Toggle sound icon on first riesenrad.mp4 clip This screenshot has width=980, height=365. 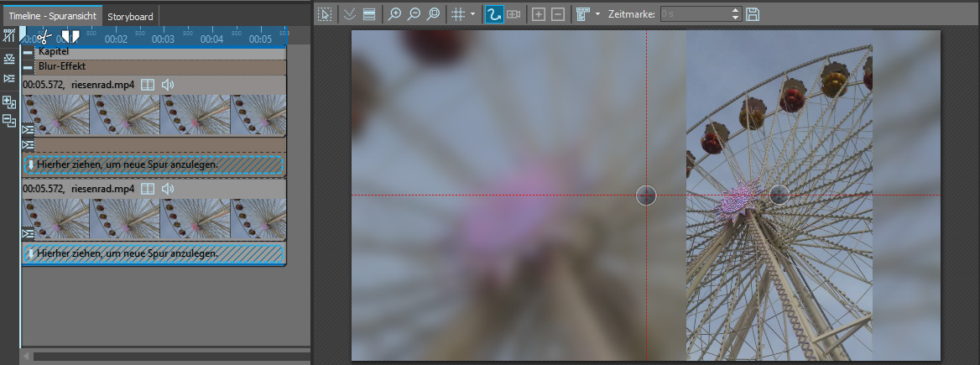[x=168, y=85]
